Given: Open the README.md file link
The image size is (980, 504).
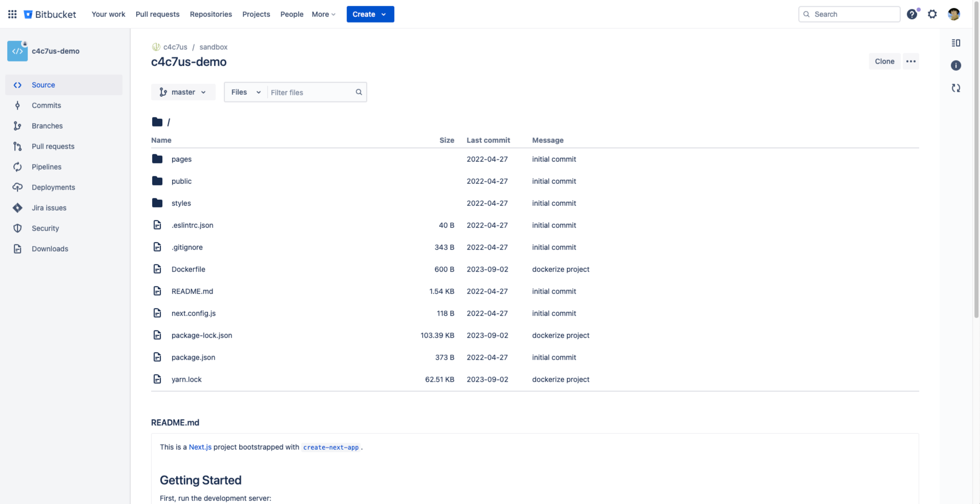Looking at the screenshot, I should pyautogui.click(x=192, y=291).
